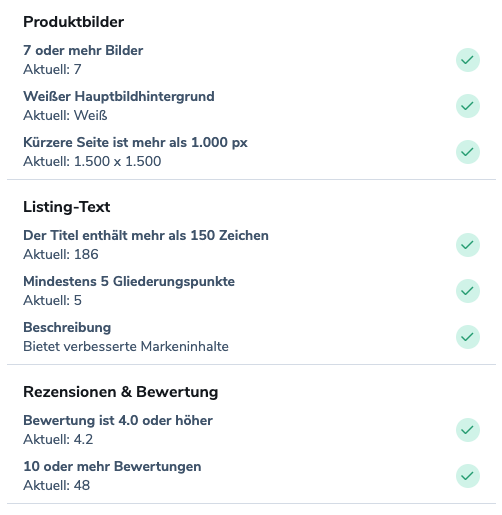
Task: Click the checkmark beside Weißer Hauptbildhintergrund
Action: point(468,106)
